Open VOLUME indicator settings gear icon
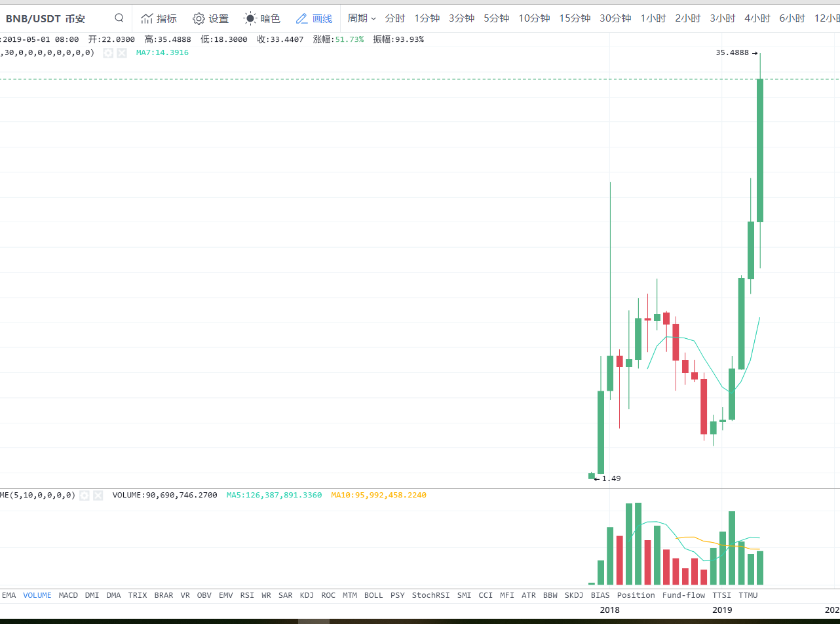 (84, 496)
